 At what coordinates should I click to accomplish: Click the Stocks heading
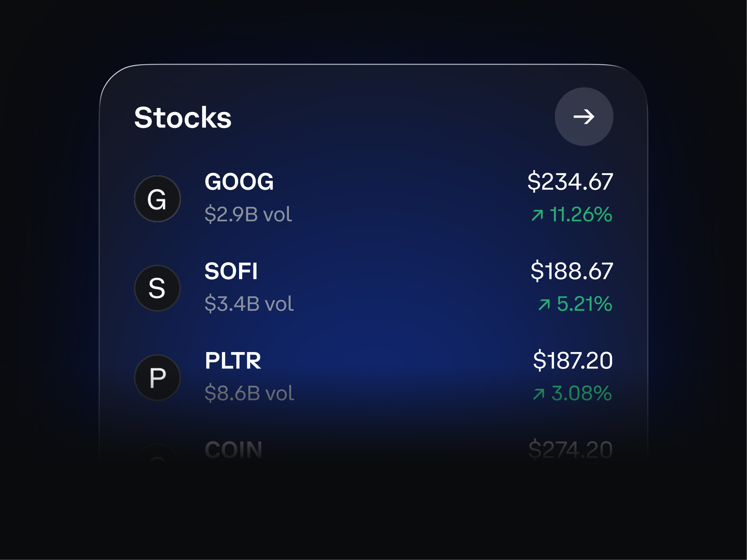coord(183,118)
